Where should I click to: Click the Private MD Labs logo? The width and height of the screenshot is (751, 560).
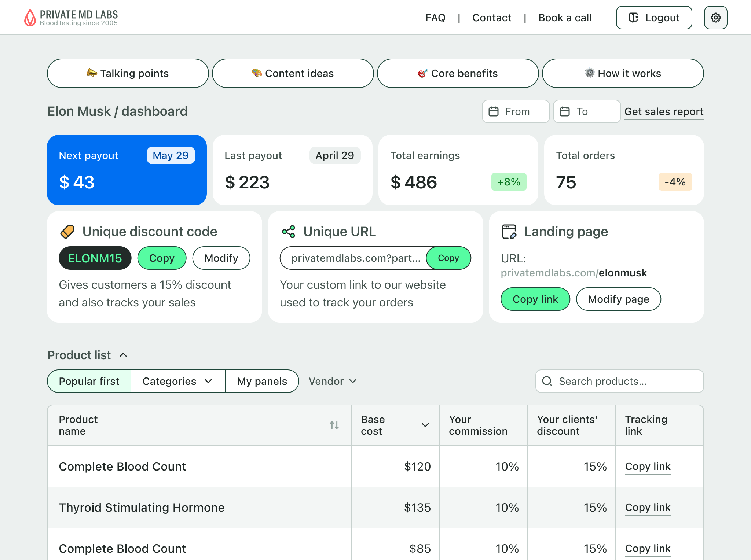pos(71,17)
